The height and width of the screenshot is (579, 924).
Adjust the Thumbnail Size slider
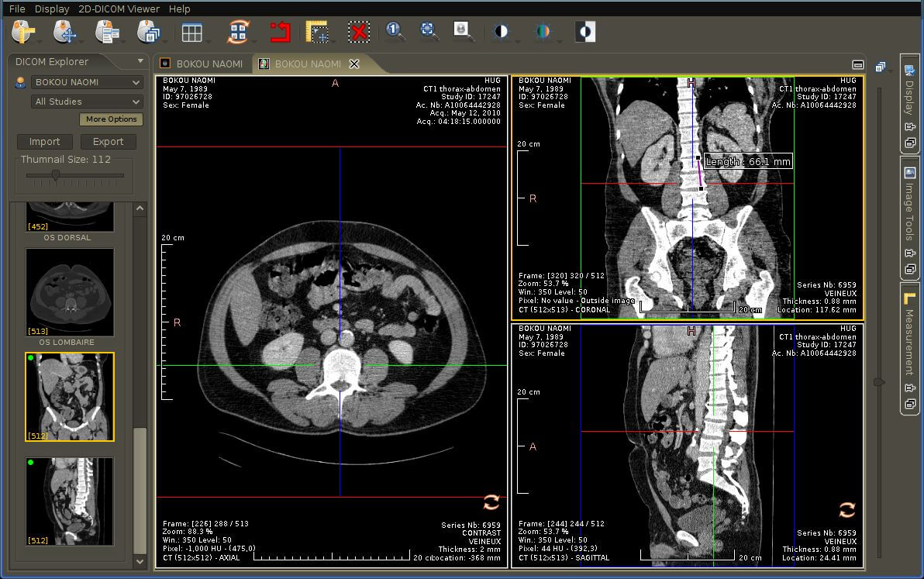55,175
